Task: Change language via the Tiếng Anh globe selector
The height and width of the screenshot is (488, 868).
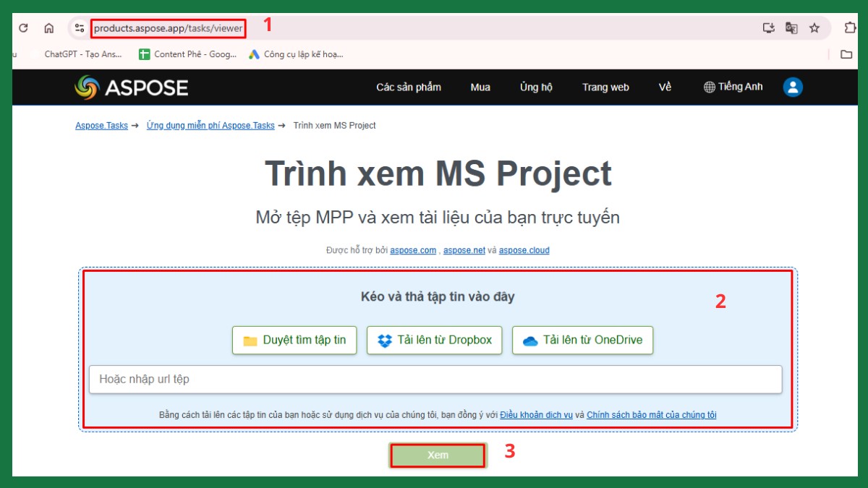Action: 733,87
